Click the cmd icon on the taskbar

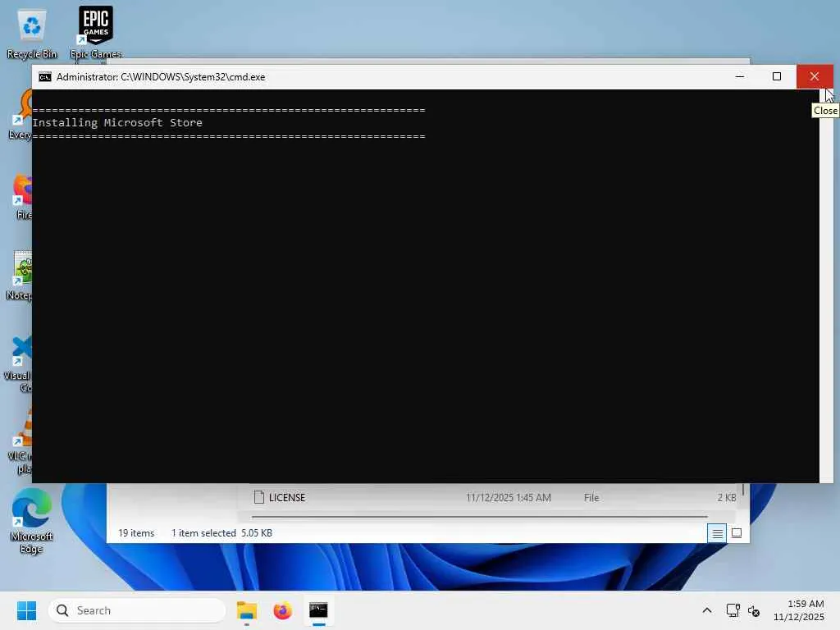[x=318, y=610]
